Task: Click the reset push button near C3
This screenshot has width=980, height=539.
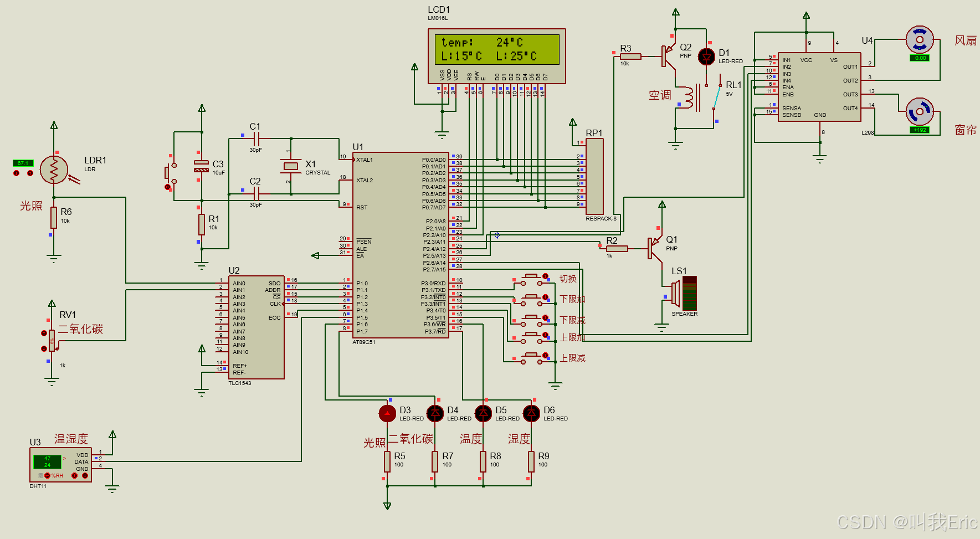Action: [x=170, y=173]
